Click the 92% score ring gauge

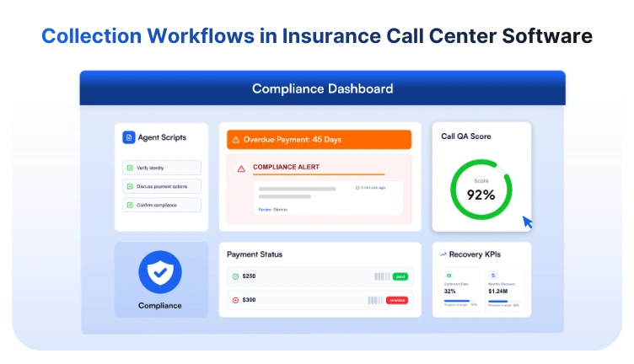pos(481,190)
